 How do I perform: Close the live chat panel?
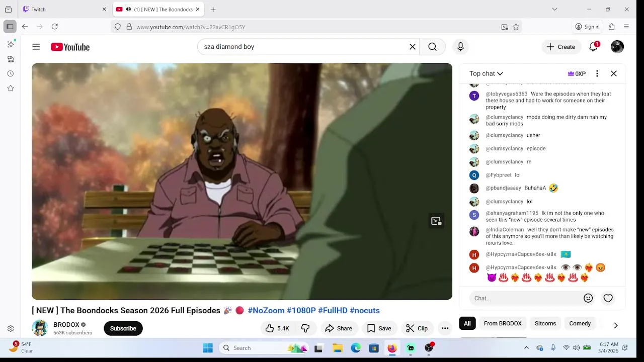point(614,73)
